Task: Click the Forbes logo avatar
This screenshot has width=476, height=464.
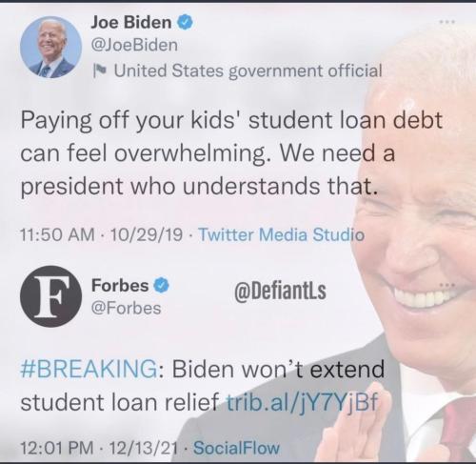Action: [50, 296]
